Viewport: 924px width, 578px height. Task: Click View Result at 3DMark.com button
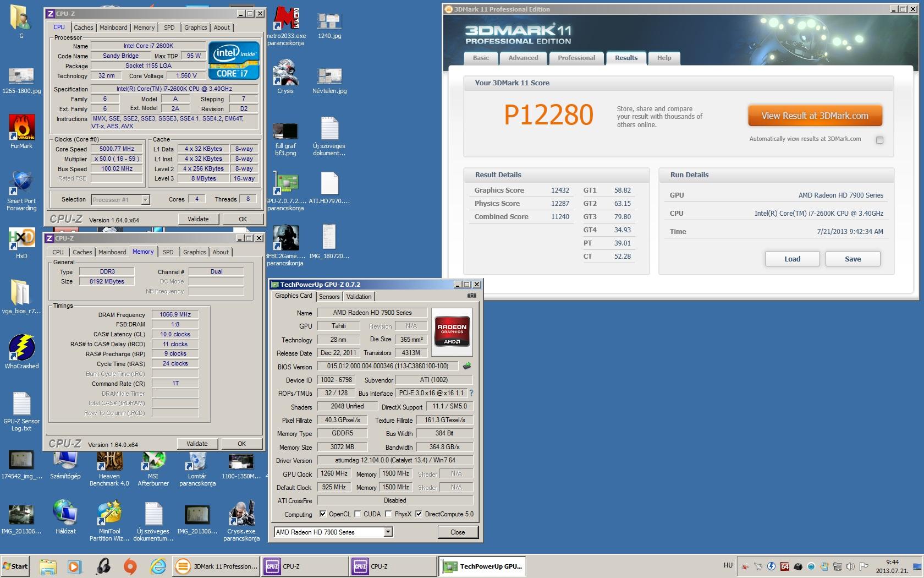[815, 116]
